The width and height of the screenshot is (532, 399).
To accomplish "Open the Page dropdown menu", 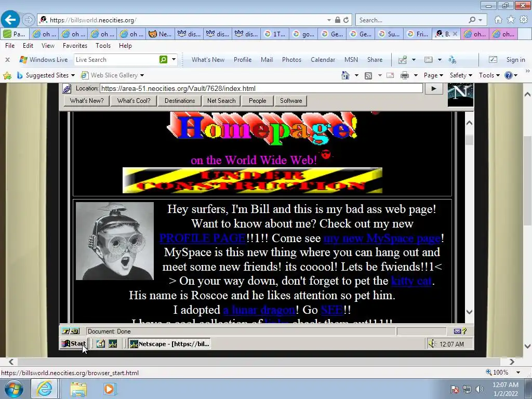I will pyautogui.click(x=433, y=75).
